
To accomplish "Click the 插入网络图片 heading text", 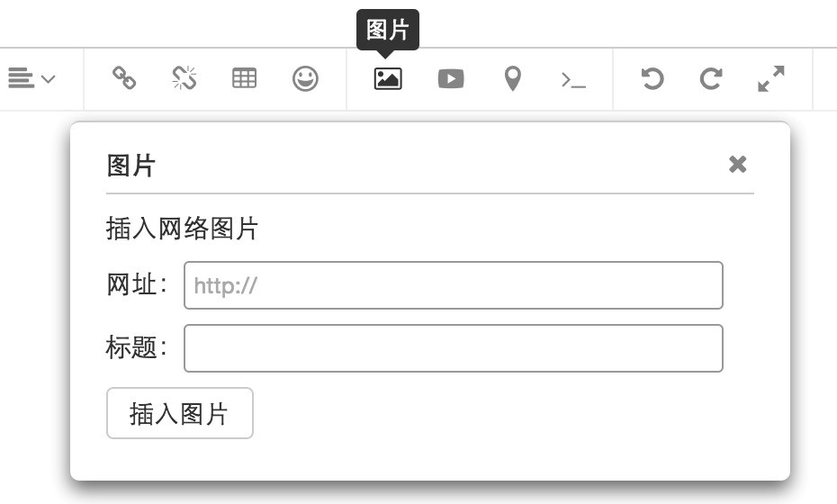I will (x=182, y=229).
